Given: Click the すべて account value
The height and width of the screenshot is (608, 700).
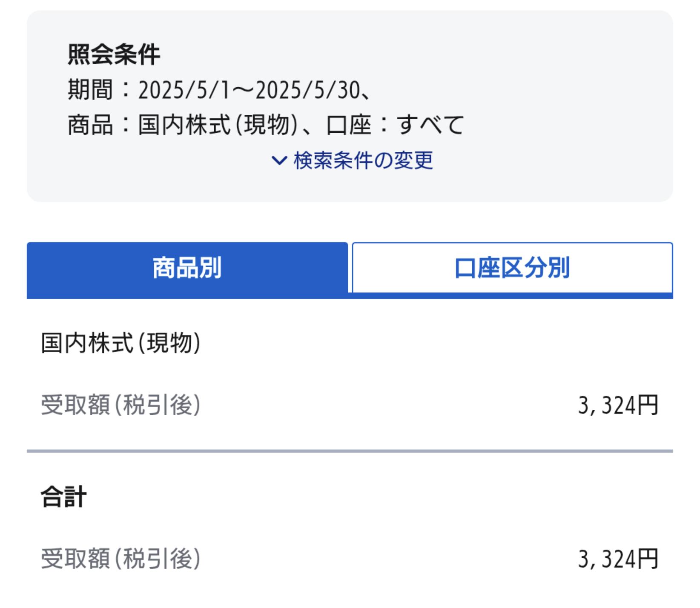Looking at the screenshot, I should point(430,125).
